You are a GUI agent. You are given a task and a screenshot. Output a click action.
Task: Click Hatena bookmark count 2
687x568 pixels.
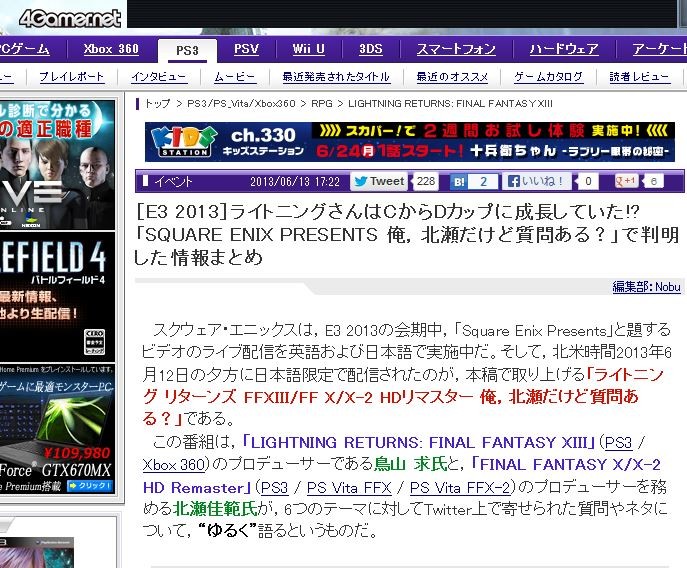(x=483, y=182)
